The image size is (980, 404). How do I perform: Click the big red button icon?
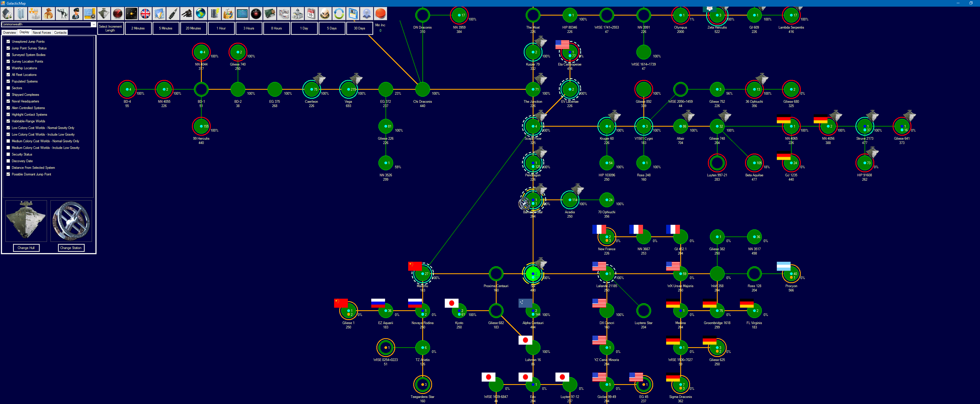click(380, 14)
